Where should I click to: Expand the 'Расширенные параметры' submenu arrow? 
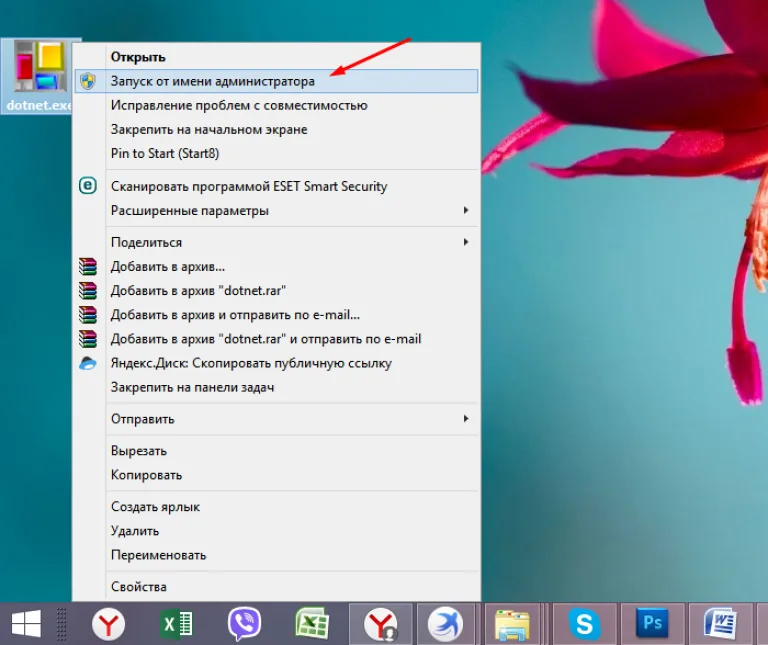coord(466,210)
